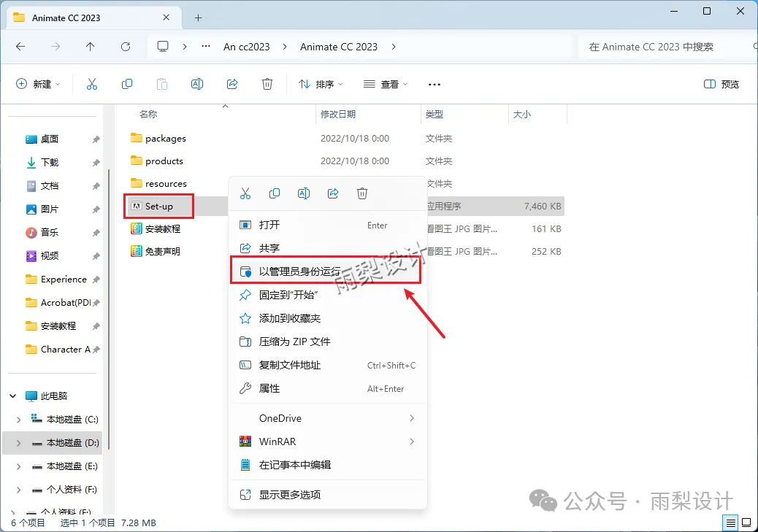This screenshot has width=758, height=532.
Task: Choose 显示更多选项
Action: click(x=328, y=495)
